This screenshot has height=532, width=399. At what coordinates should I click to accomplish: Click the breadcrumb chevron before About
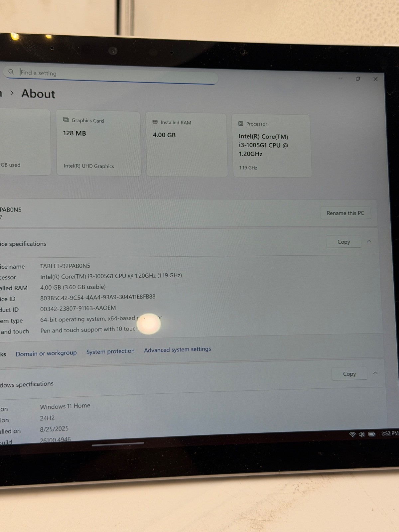pos(12,93)
